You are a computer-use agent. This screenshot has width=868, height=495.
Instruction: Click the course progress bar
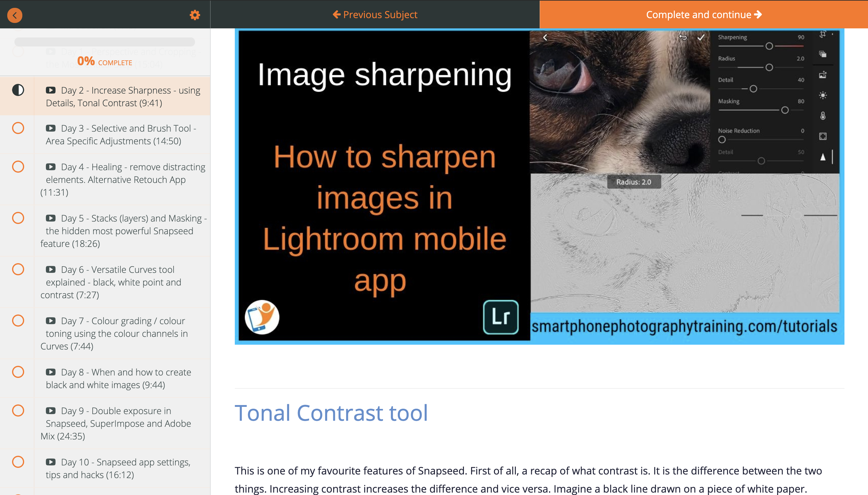pyautogui.click(x=105, y=42)
